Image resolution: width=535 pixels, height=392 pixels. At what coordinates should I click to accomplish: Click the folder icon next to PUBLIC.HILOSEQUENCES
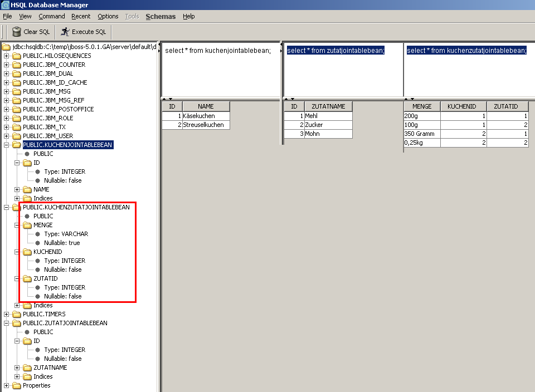click(16, 56)
